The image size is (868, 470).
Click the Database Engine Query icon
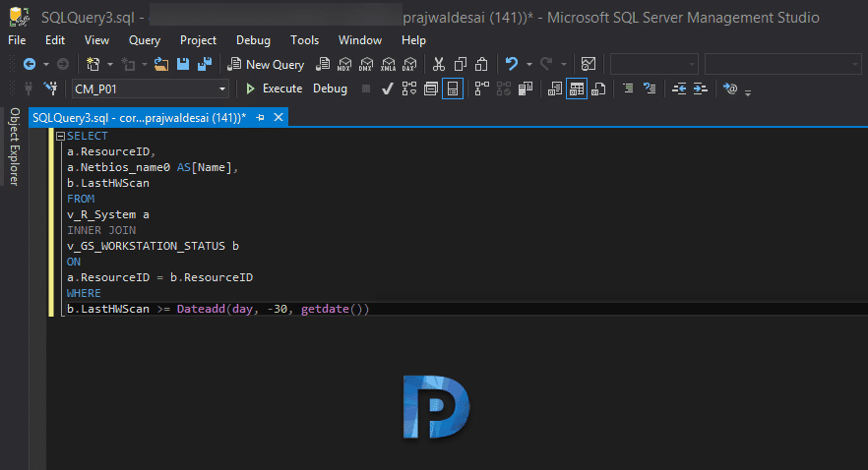[323, 65]
